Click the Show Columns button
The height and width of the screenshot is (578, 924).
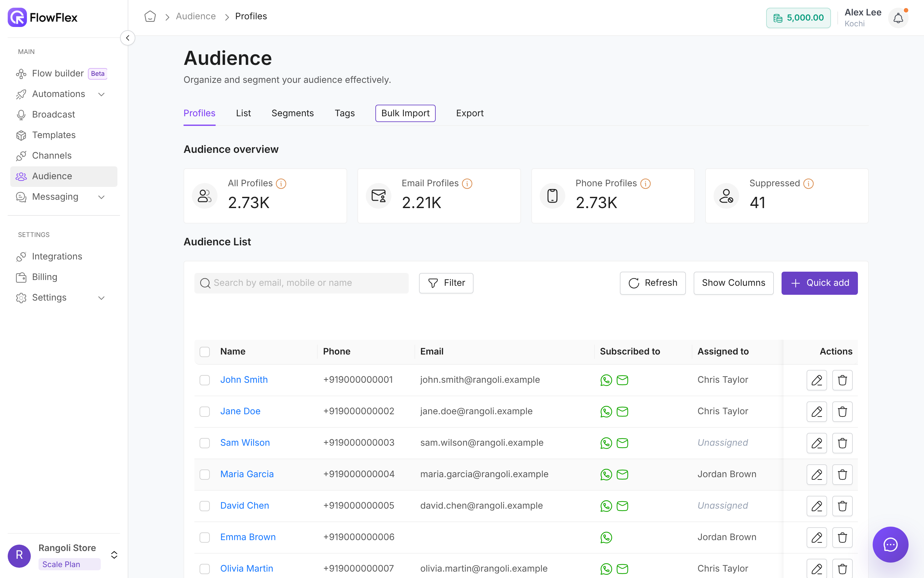pos(733,283)
